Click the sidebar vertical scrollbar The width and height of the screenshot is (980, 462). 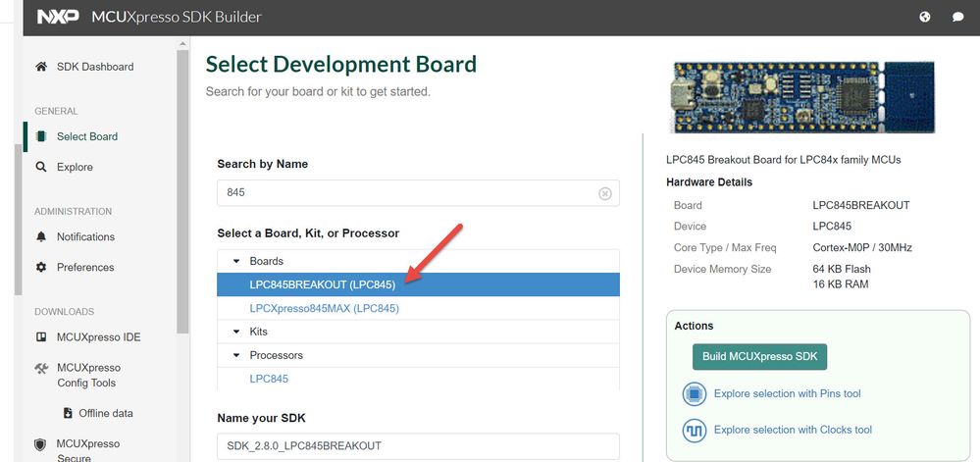pos(182,190)
